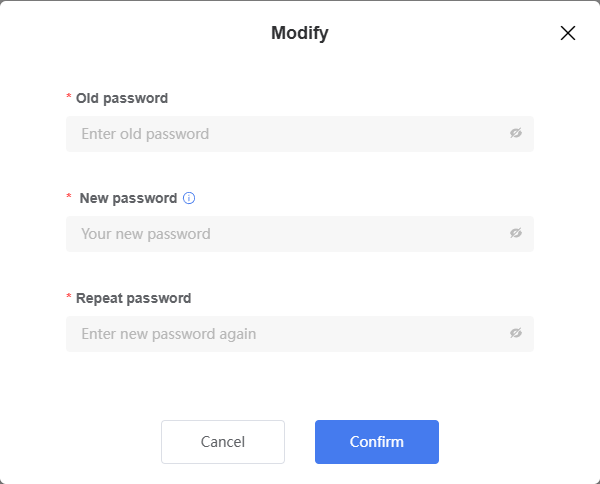Click the "Old password" field label
Image resolution: width=600 pixels, height=484 pixels.
pyautogui.click(x=122, y=98)
